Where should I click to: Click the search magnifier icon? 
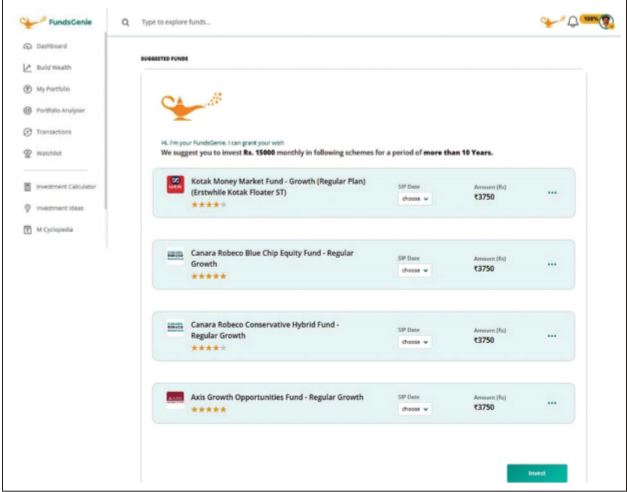click(125, 22)
